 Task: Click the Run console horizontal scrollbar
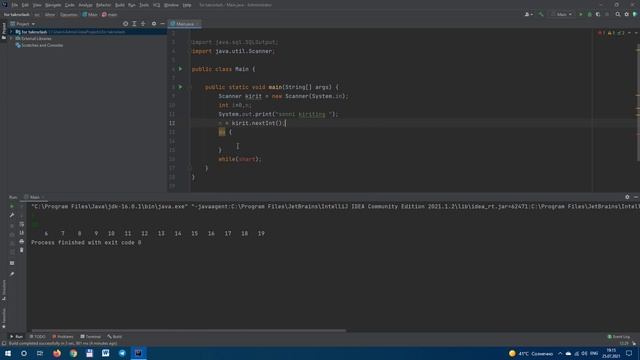click(189, 330)
